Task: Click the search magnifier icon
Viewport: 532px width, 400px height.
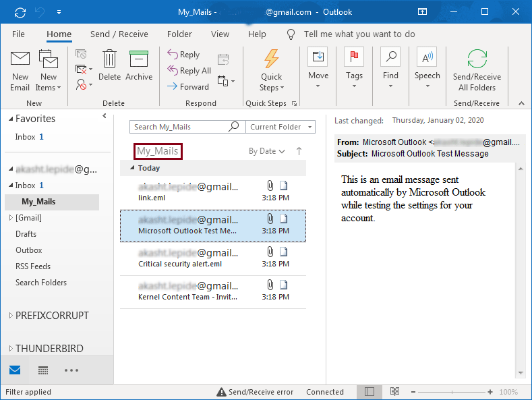Action: 234,127
